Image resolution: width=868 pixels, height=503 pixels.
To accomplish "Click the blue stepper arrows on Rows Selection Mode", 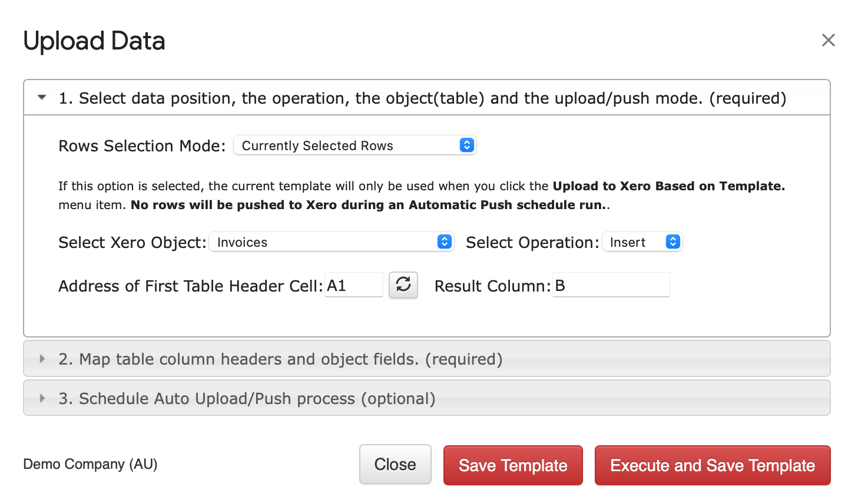I will pyautogui.click(x=466, y=145).
